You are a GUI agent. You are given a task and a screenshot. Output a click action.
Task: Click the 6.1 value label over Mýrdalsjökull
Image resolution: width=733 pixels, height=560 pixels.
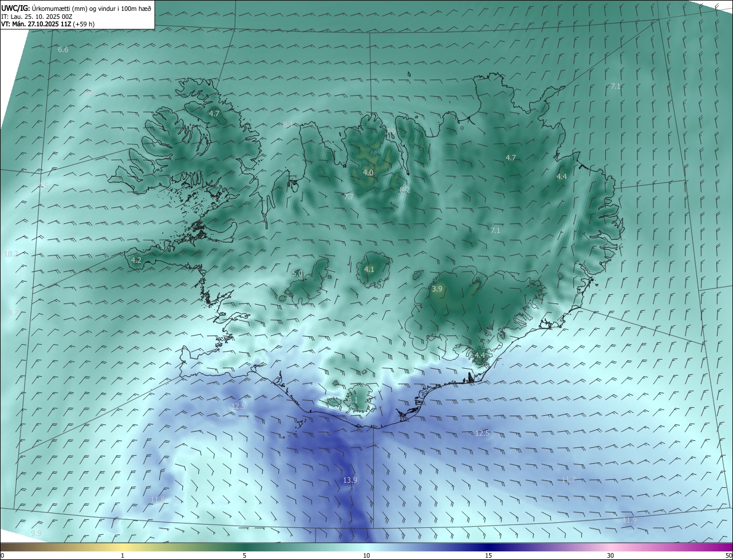[x=352, y=400]
